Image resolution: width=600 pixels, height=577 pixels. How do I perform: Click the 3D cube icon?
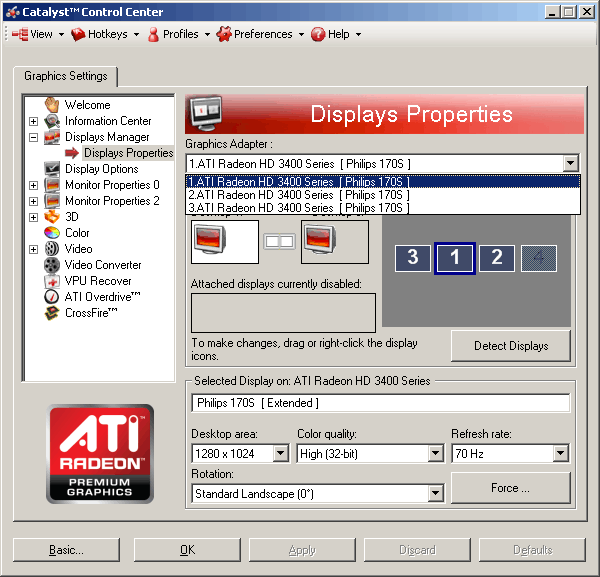point(52,217)
